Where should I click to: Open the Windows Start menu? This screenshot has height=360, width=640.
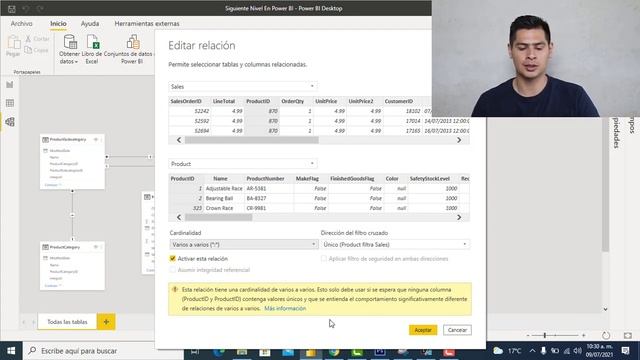point(11,351)
